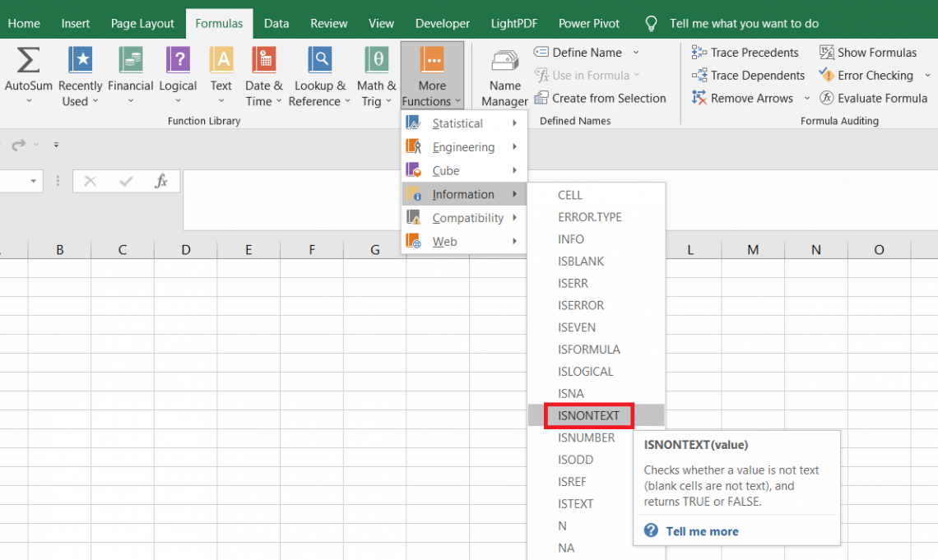
Task: Toggle Show Formulas on
Action: point(868,52)
